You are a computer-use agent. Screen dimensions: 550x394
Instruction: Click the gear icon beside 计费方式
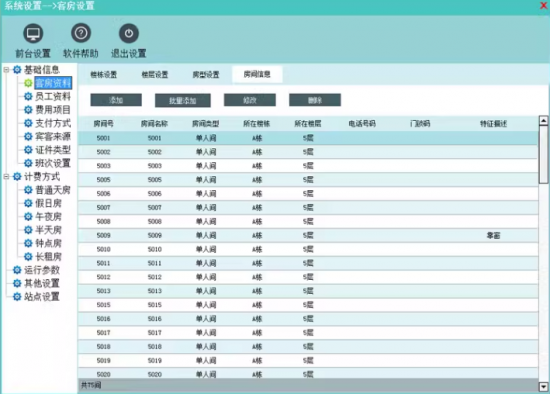[17, 176]
